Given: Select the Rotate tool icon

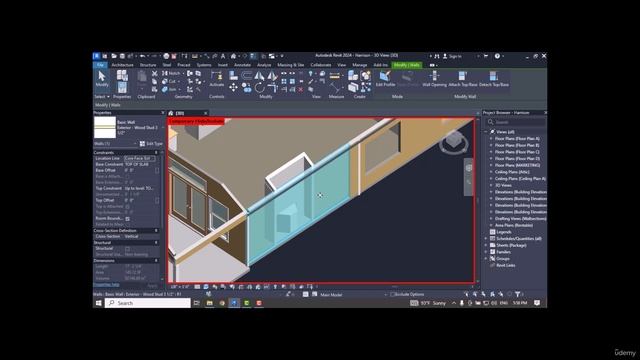Looking at the screenshot, I should tap(259, 87).
